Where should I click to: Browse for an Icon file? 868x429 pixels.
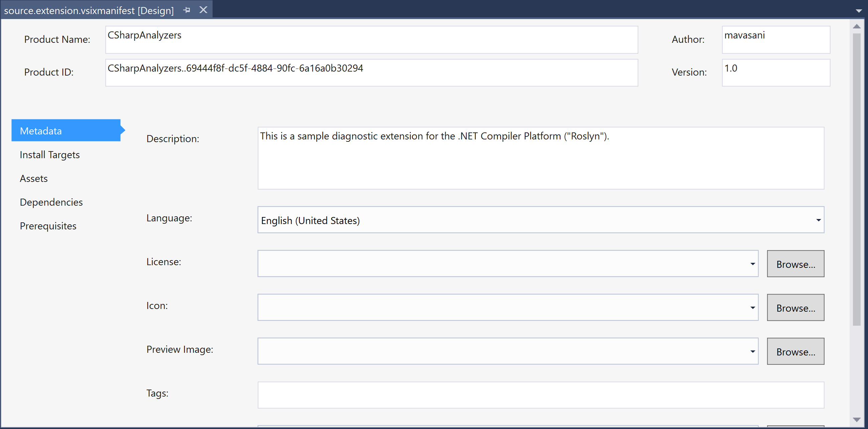pyautogui.click(x=795, y=308)
